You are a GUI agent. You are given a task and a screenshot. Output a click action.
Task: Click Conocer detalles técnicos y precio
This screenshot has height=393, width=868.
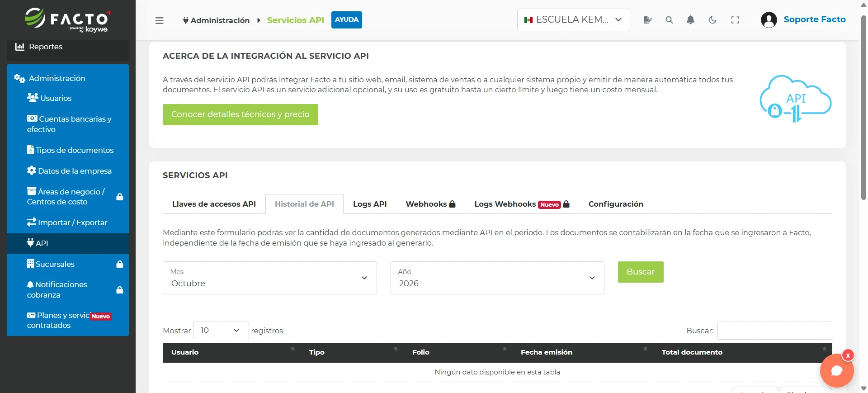tap(241, 114)
